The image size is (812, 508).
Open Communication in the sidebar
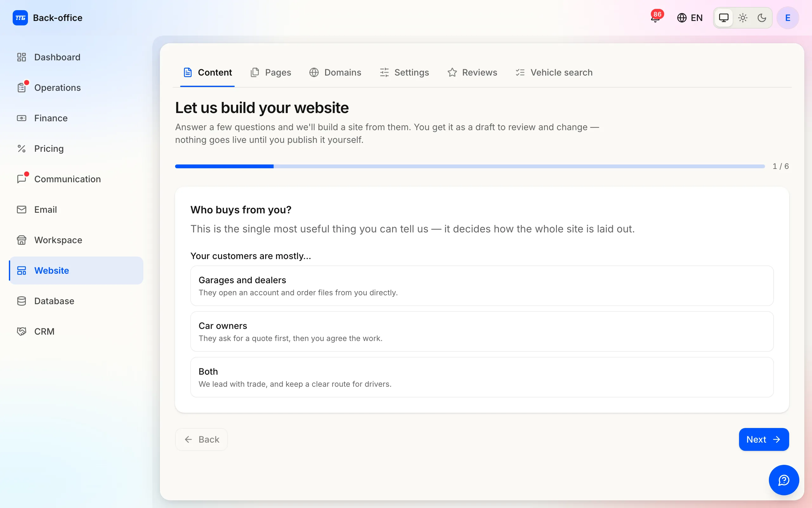click(x=76, y=179)
